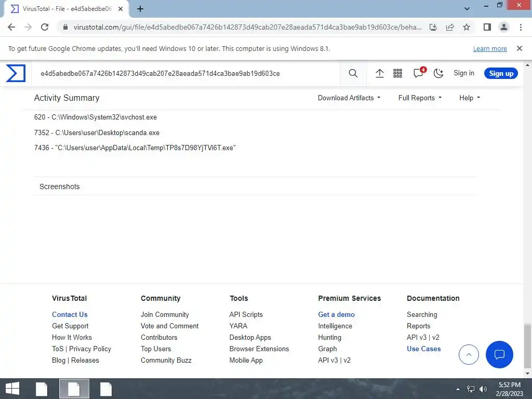Open Chrome three-dot menu
The height and width of the screenshot is (399, 532).
pyautogui.click(x=521, y=27)
